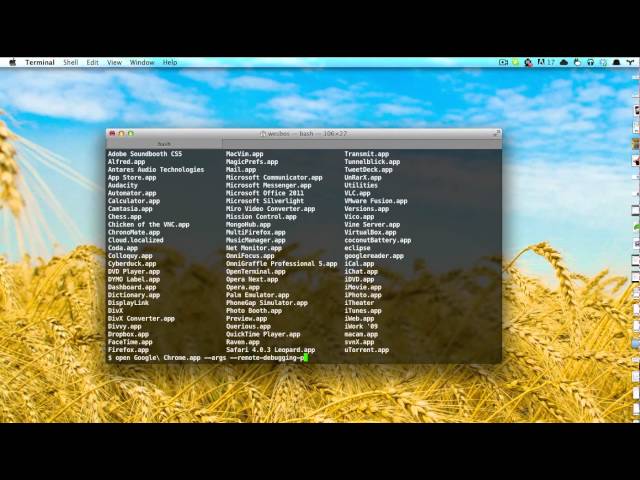The width and height of the screenshot is (640, 480).
Task: Open the Terminal application menu
Action: click(40, 62)
